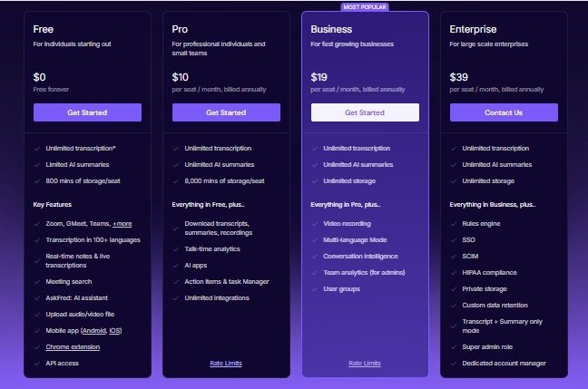Click the checkmark beside HIPAA compliance
The width and height of the screenshot is (588, 389).
coord(454,272)
